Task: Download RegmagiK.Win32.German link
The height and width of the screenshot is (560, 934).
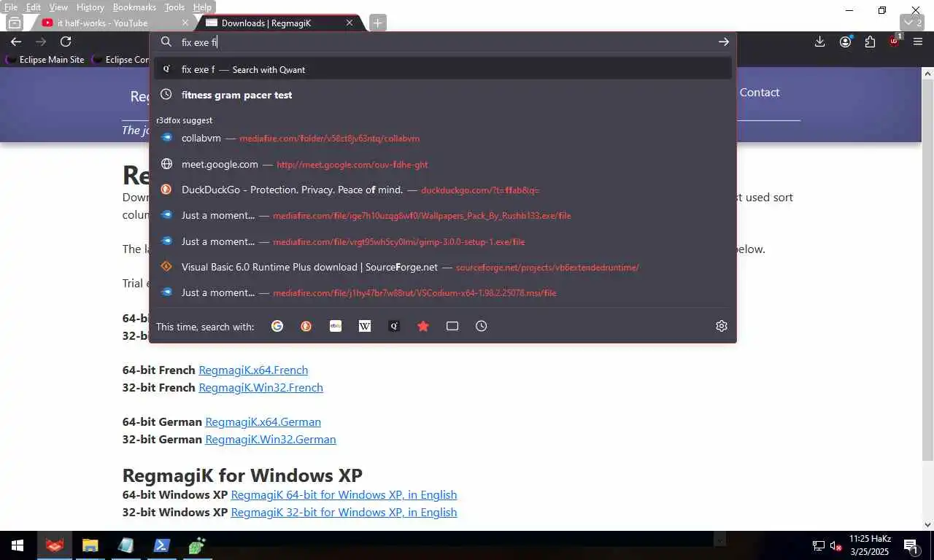Action: (271, 439)
